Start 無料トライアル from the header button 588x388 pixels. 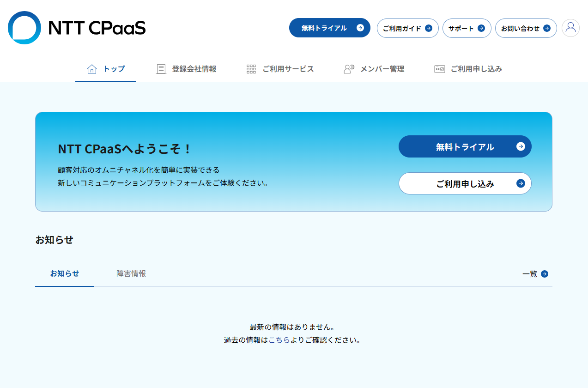pos(330,28)
